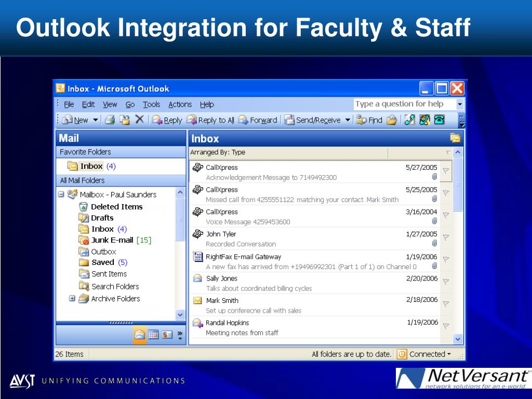Switch to Calendar view icon
Viewport: 532px width, 399px height.
click(153, 335)
